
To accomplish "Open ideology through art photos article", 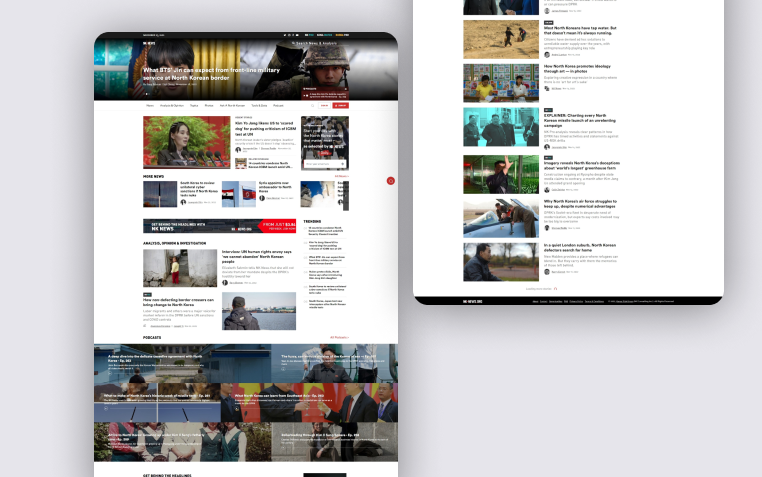I will [x=577, y=68].
